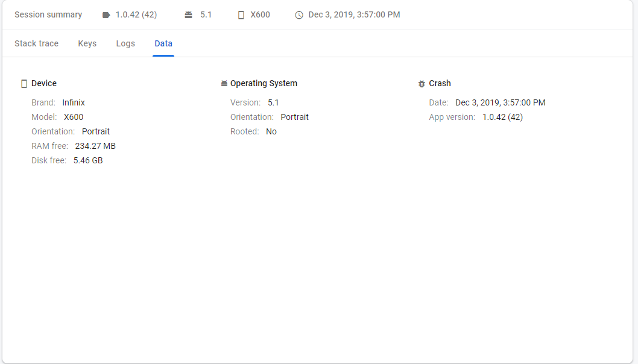Screen dimensions: 638x364
Task: Select the Data tab
Action: coord(163,43)
